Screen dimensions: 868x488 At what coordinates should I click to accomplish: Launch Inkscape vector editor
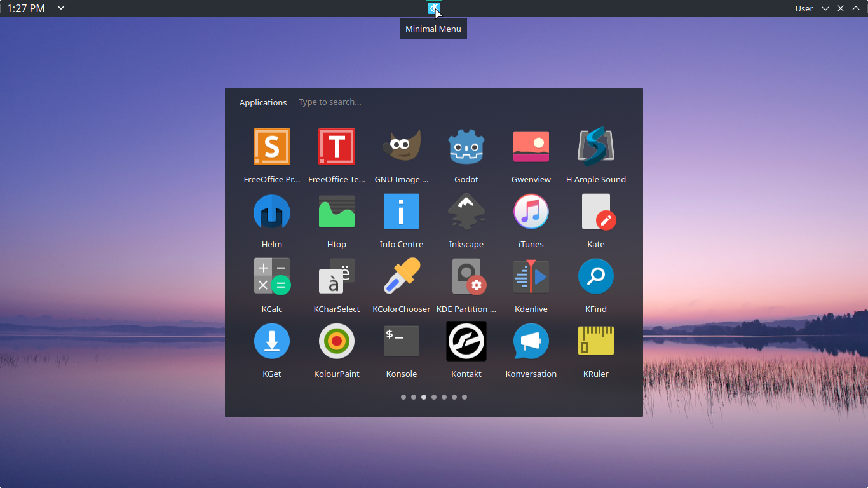pyautogui.click(x=466, y=212)
